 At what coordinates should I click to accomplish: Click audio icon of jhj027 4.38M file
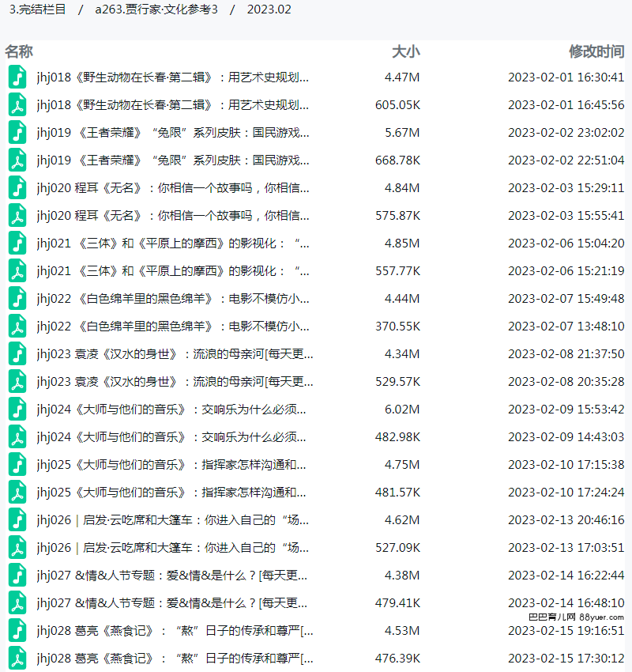[17, 575]
